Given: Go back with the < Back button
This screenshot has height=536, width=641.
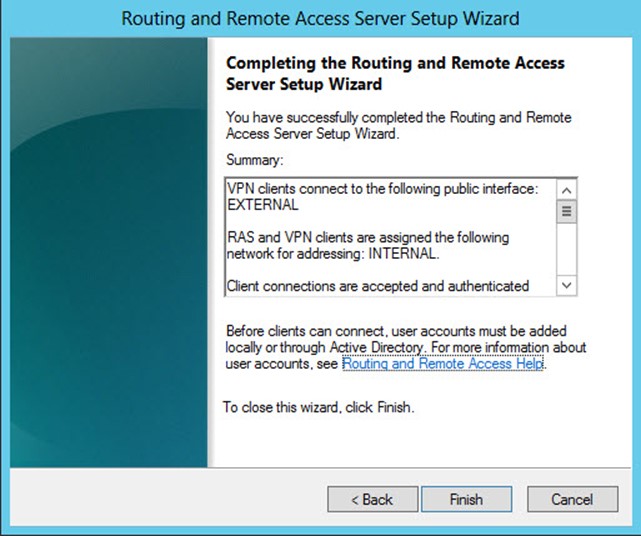Looking at the screenshot, I should pos(372,499).
